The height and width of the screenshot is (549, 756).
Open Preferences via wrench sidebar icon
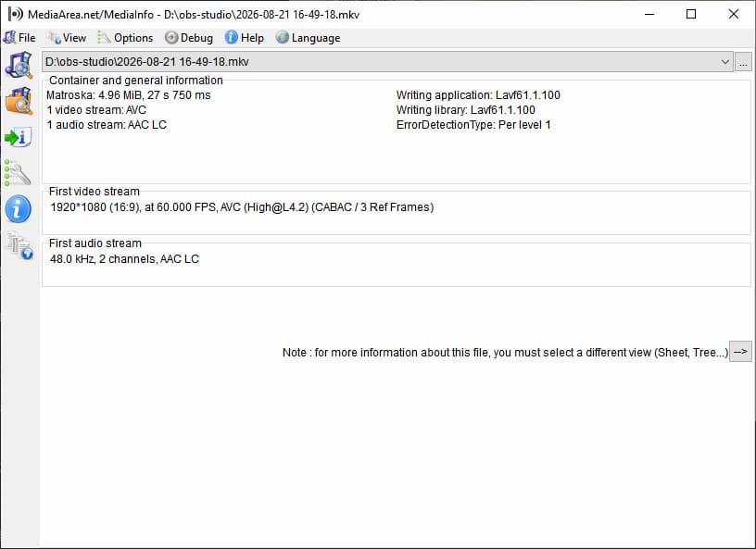[x=18, y=172]
